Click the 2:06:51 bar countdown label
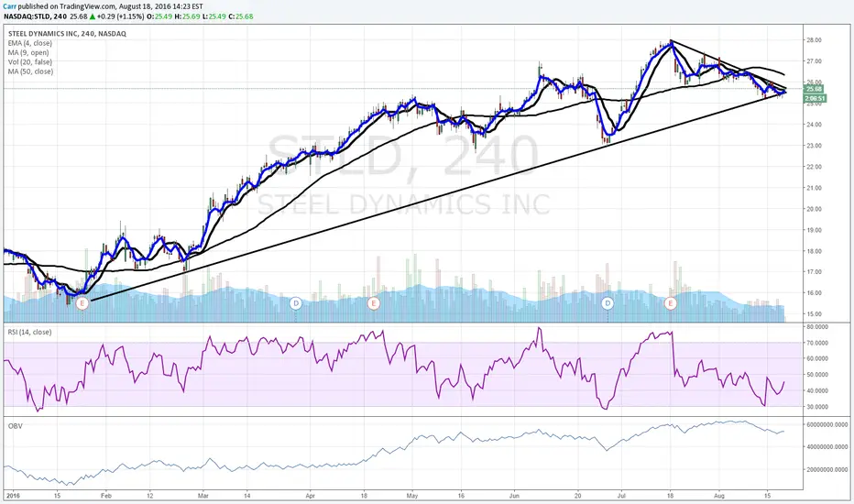Screen dimensions: 854x504 click(x=815, y=98)
